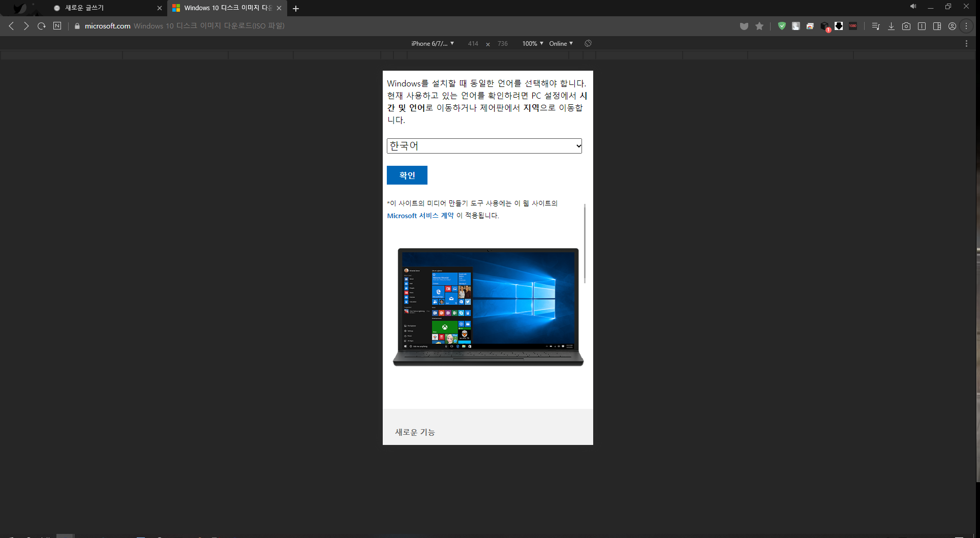The image size is (980, 538).
Task: Open the user profile icon
Action: click(952, 26)
